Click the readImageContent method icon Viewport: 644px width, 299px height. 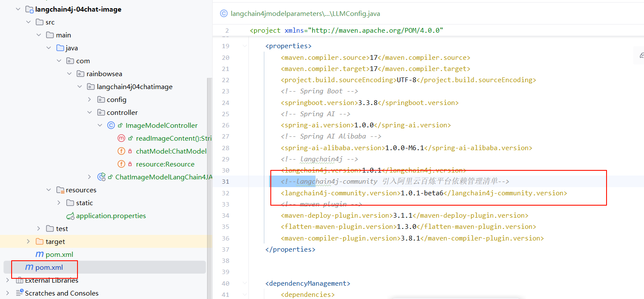click(x=121, y=139)
